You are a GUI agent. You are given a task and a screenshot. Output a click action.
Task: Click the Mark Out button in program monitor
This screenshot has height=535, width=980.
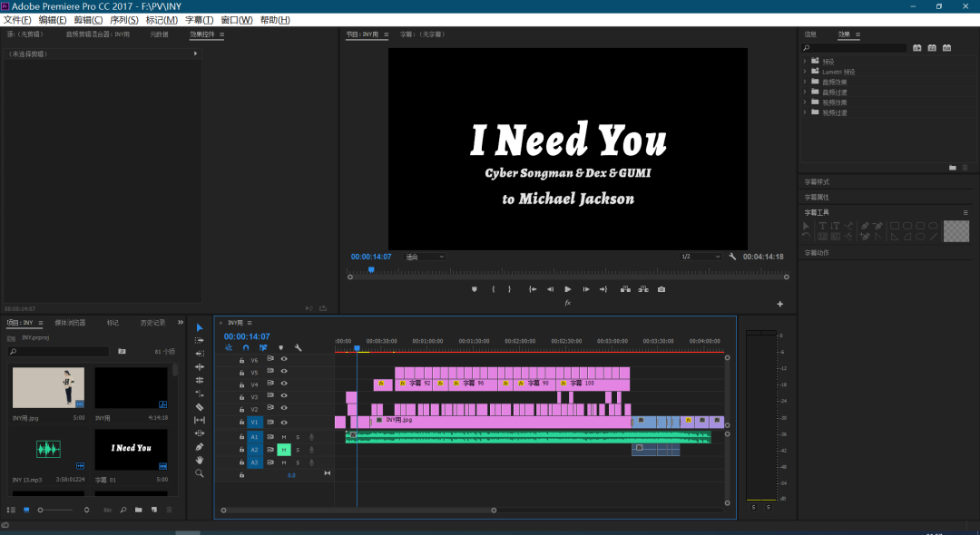tap(509, 289)
